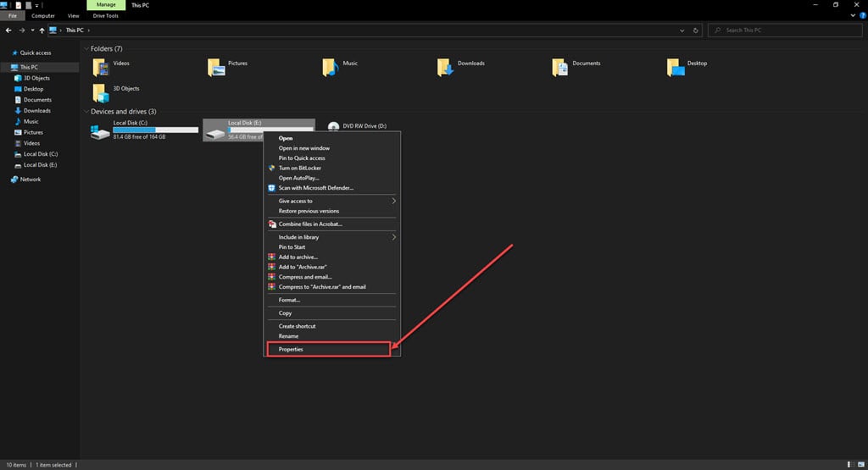Collapse the Folders (7) group
This screenshot has height=470, width=868.
(x=86, y=48)
